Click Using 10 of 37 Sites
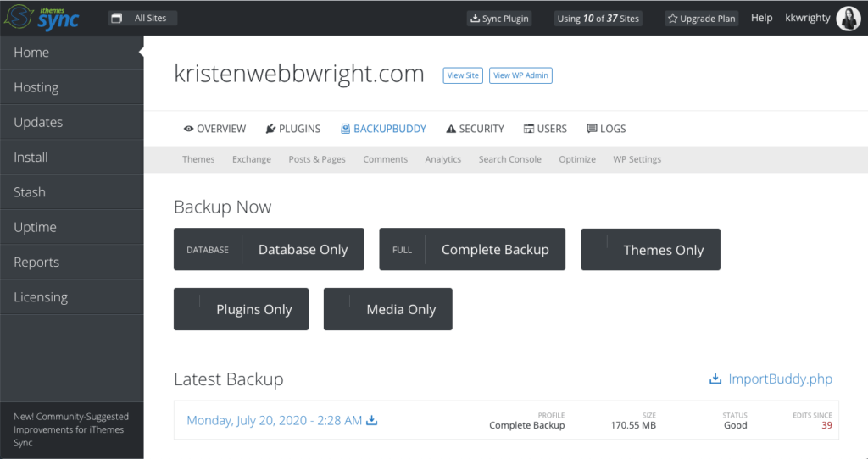Viewport: 868px width, 459px height. pos(598,19)
